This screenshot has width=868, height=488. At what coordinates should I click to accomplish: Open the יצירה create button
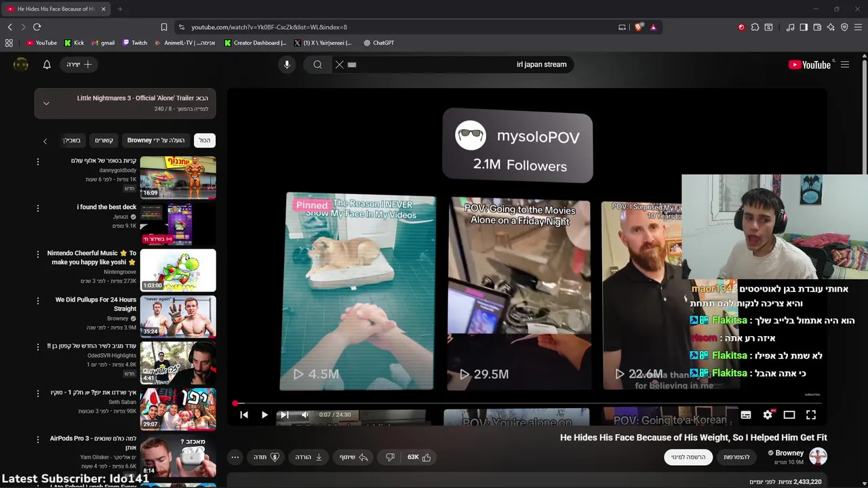point(79,64)
